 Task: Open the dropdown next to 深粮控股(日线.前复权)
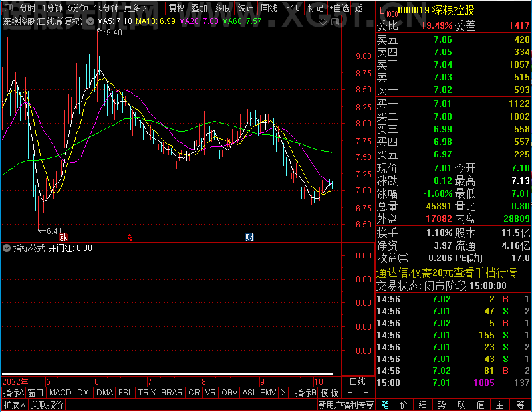click(x=90, y=22)
